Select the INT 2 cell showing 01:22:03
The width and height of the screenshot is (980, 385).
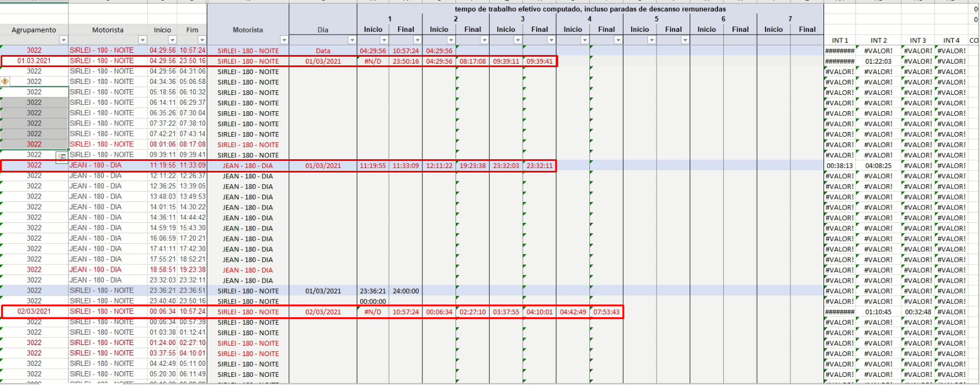pos(878,61)
